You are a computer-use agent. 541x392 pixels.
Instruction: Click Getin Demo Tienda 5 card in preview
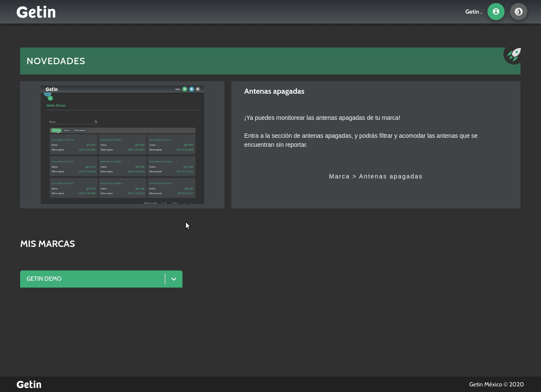(x=123, y=165)
